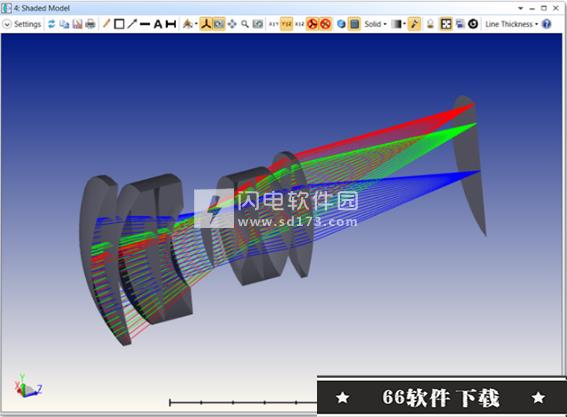Open the background gradient color dropdown
The width and height of the screenshot is (567, 417).
click(x=398, y=24)
